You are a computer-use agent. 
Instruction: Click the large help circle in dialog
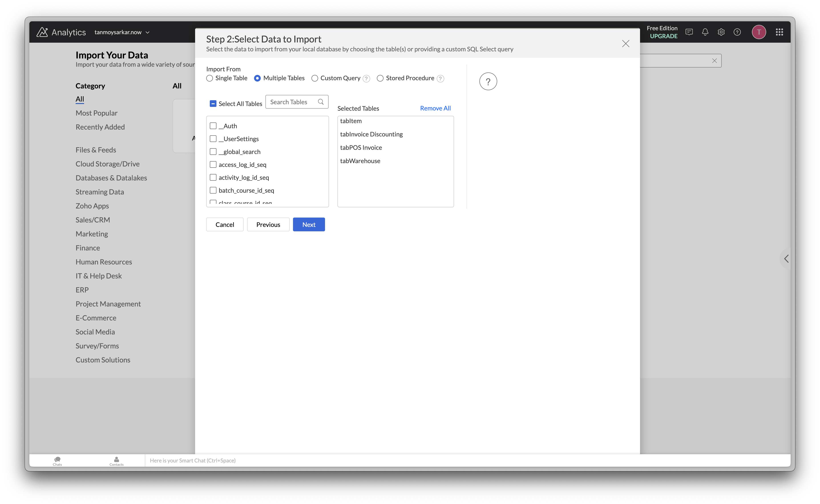(488, 81)
